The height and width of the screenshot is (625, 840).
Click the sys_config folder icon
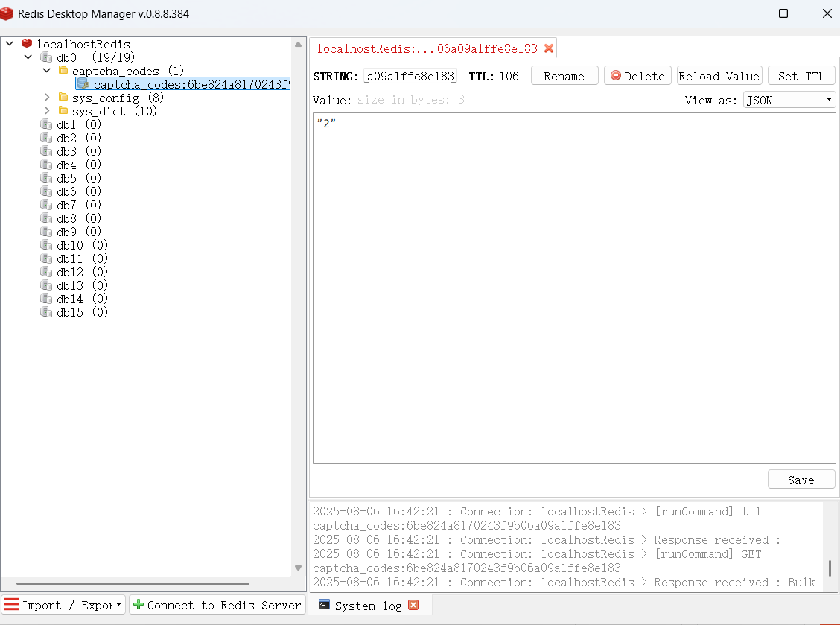tap(63, 97)
